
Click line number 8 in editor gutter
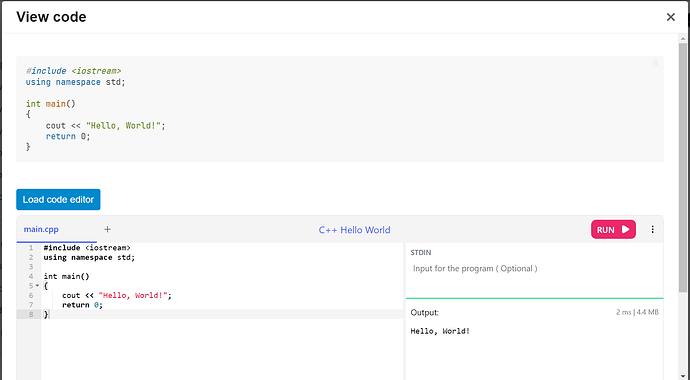(x=31, y=314)
